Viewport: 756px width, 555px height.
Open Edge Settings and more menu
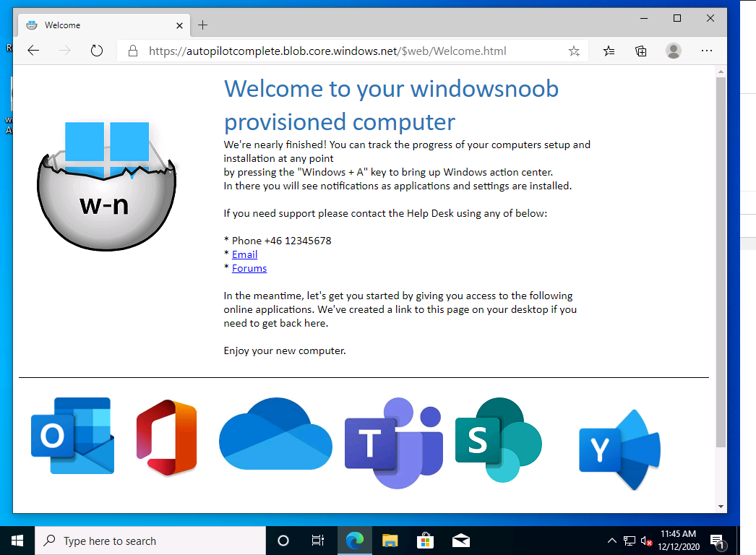click(x=707, y=51)
